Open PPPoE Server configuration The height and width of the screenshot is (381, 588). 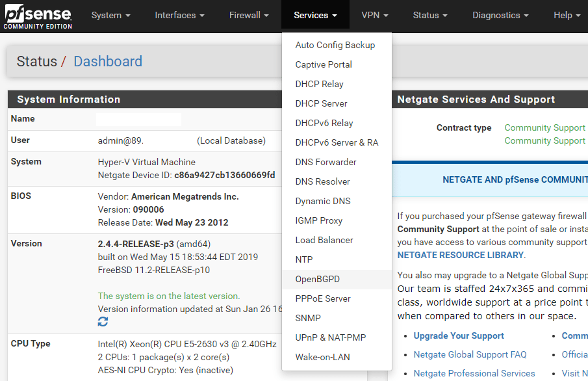(337, 299)
